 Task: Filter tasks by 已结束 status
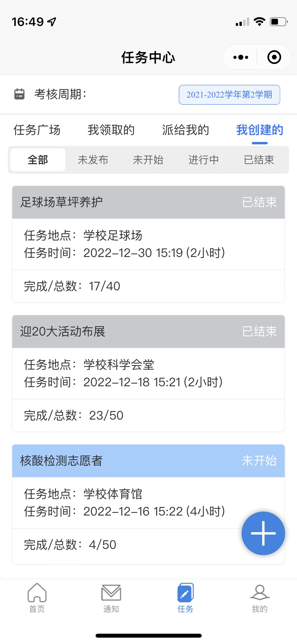click(259, 160)
